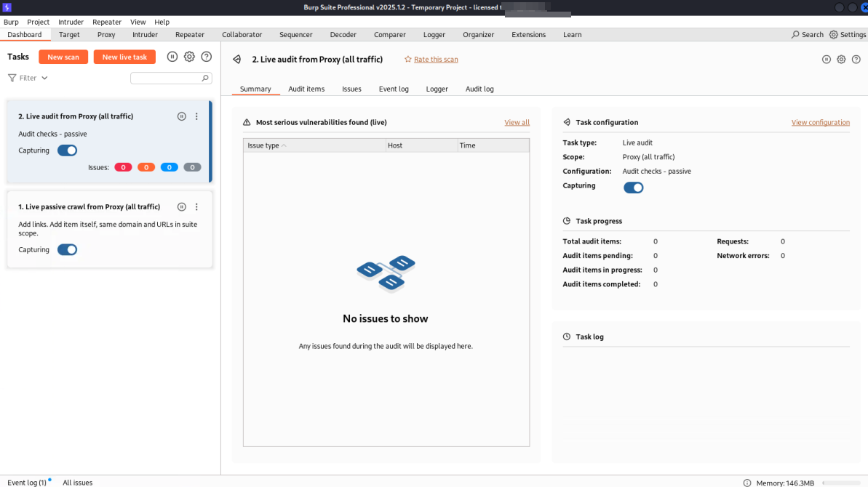Click the View all link
The width and height of the screenshot is (868, 487).
coord(517,122)
